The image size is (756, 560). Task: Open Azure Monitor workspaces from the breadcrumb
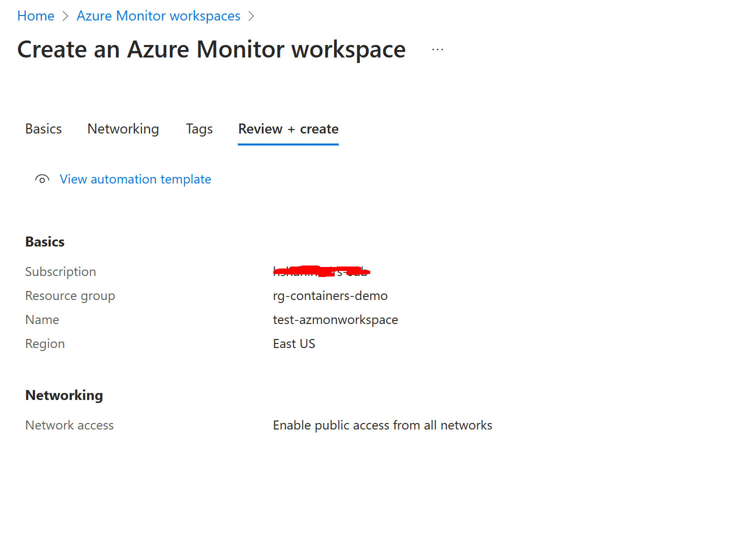(x=158, y=16)
